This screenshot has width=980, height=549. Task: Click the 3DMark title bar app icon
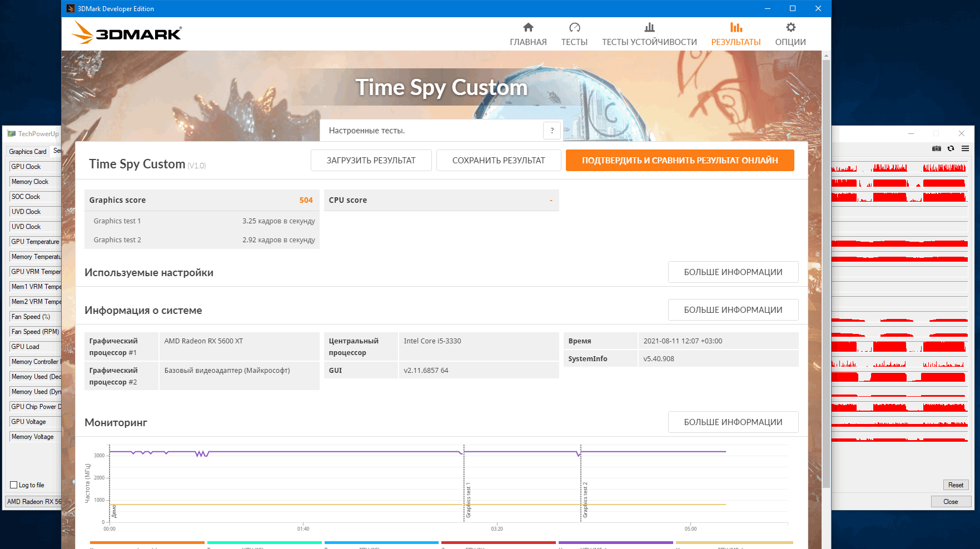pos(71,8)
